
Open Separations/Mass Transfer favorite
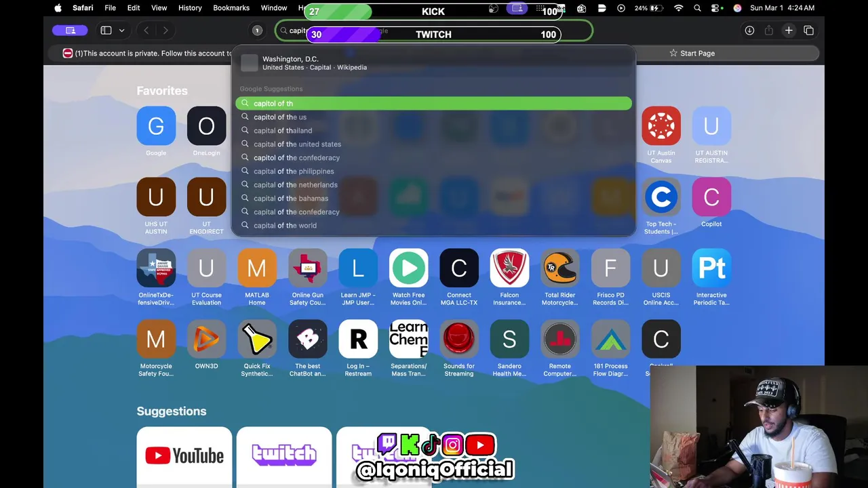[x=408, y=339]
